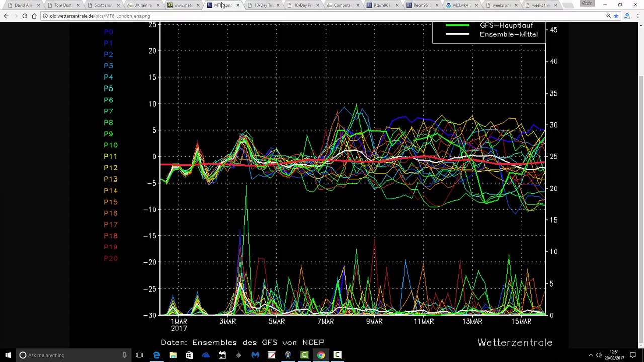Go back with the browser back arrow
The image size is (644, 362).
[x=6, y=16]
